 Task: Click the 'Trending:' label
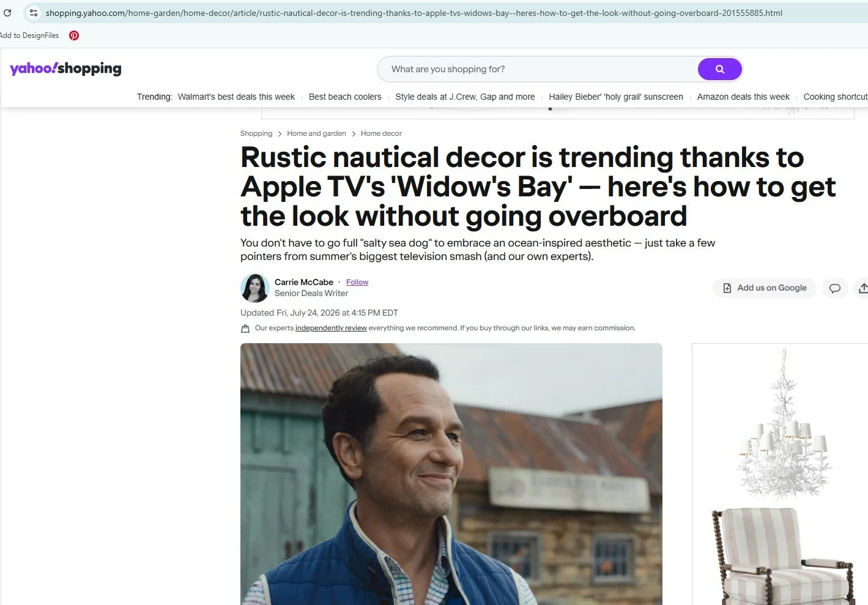[155, 97]
